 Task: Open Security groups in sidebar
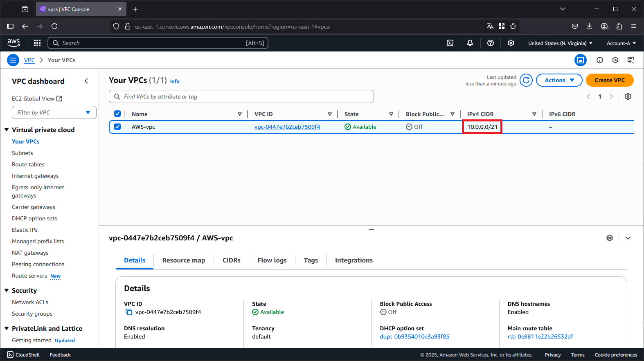(32, 314)
